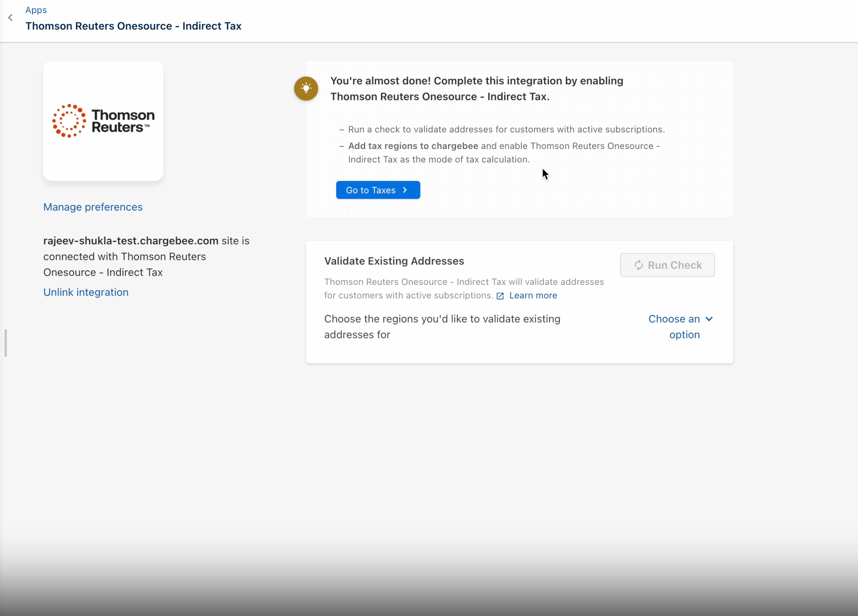Click the refresh icon inside Run Check
Image resolution: width=858 pixels, height=616 pixels.
coord(638,265)
